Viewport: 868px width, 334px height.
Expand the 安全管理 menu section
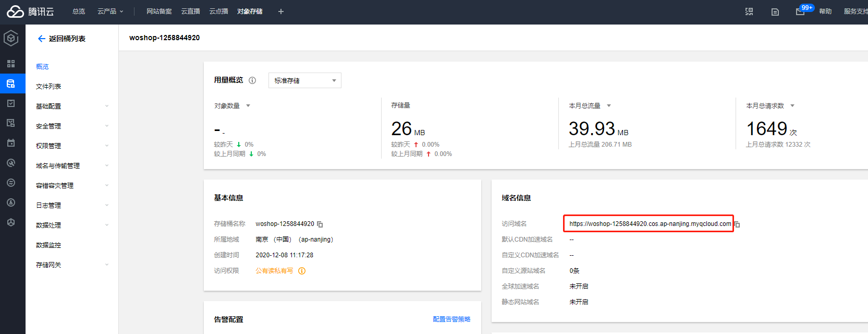coord(72,126)
